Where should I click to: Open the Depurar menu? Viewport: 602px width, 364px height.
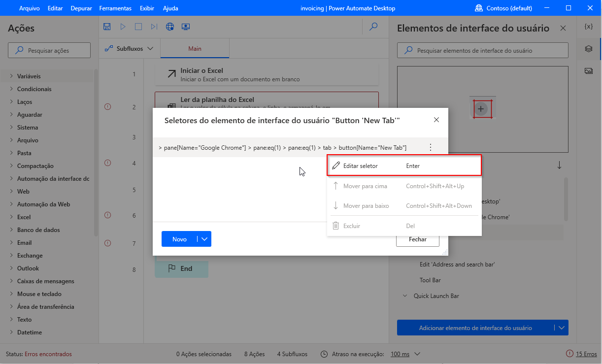click(x=81, y=8)
